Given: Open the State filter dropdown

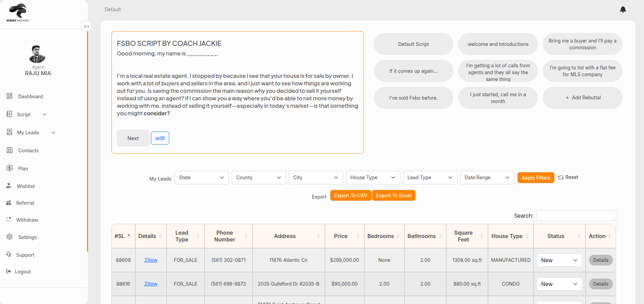Looking at the screenshot, I should (202, 178).
